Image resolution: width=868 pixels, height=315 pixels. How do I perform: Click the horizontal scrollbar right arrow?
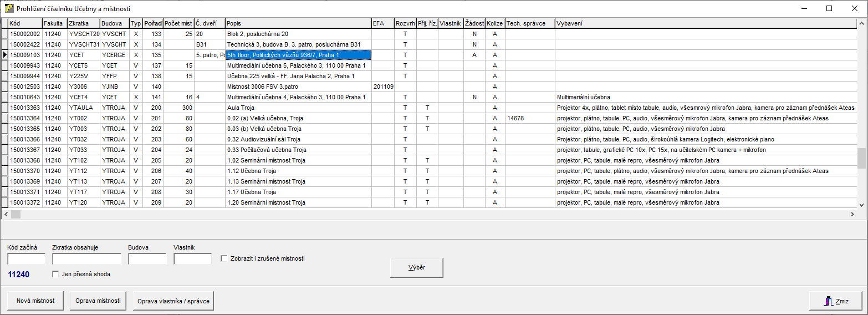tap(852, 214)
